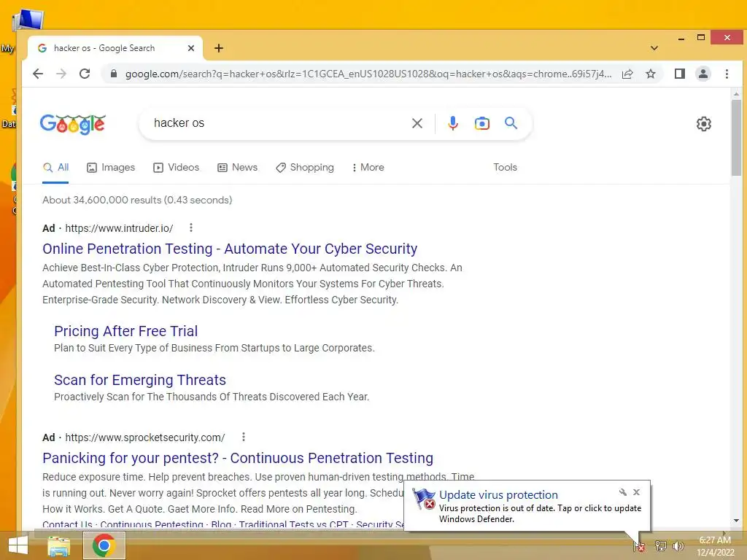Expand the tab search dropdown arrow

(x=654, y=48)
